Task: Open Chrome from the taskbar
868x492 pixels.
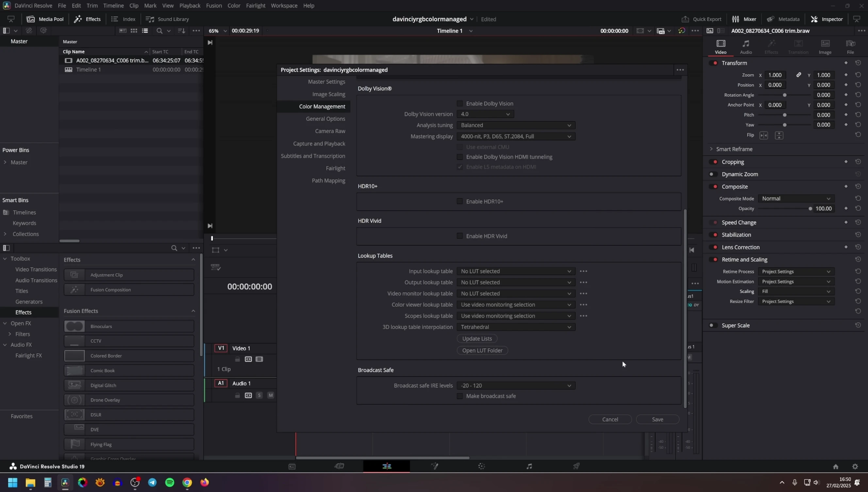Action: click(187, 482)
